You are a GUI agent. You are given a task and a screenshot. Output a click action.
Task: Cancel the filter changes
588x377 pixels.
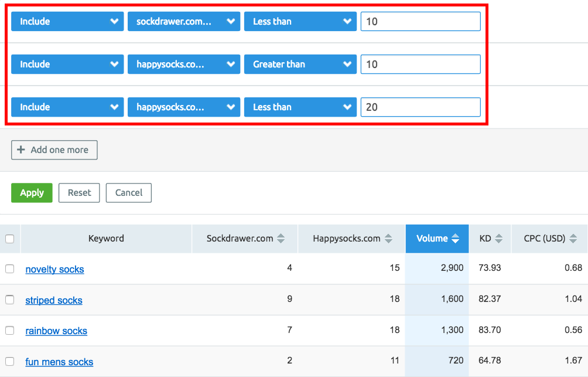coord(129,193)
